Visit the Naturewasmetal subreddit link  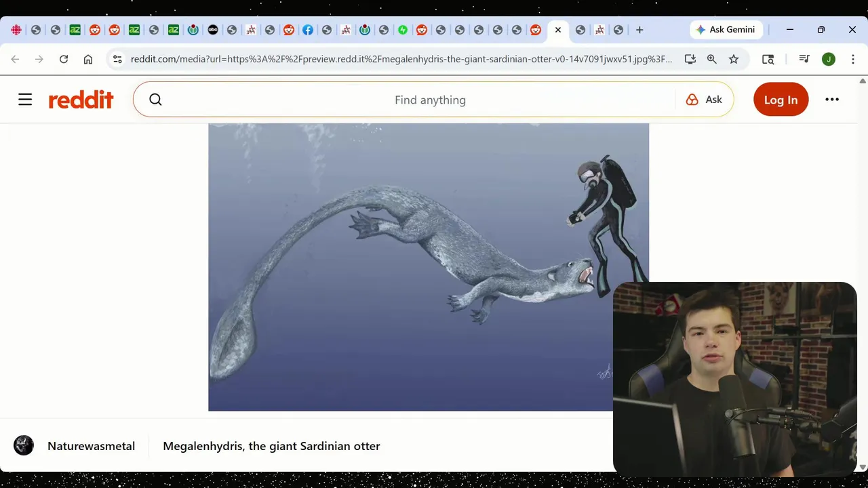[x=91, y=446]
